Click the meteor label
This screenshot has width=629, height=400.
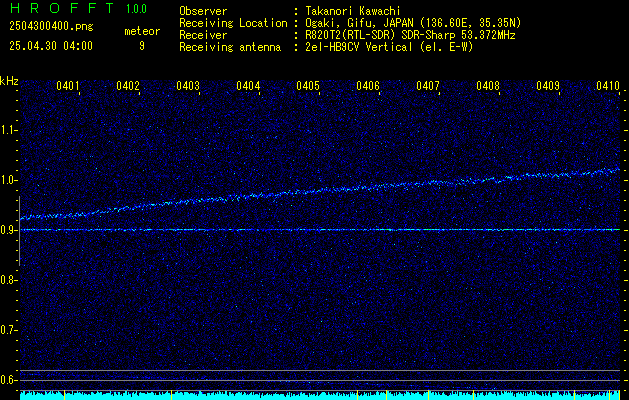coord(142,31)
